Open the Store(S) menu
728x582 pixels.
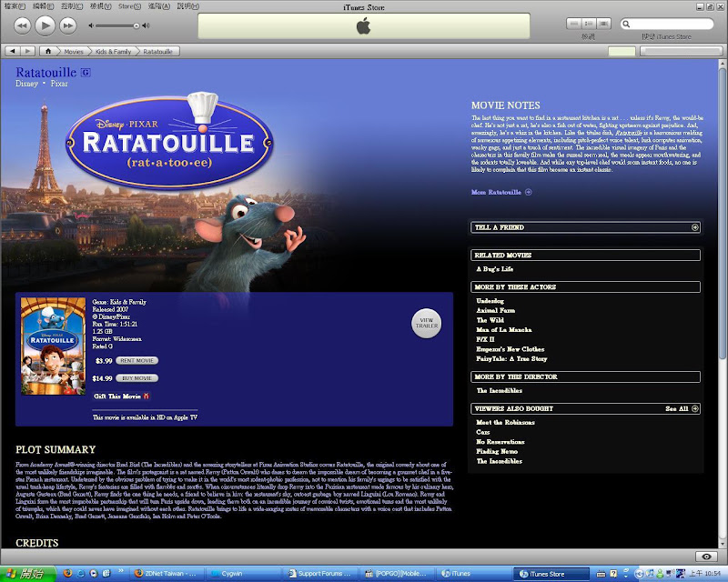129,6
